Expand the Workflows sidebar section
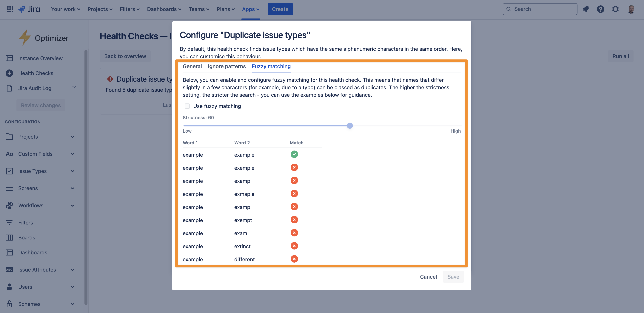 [72, 206]
